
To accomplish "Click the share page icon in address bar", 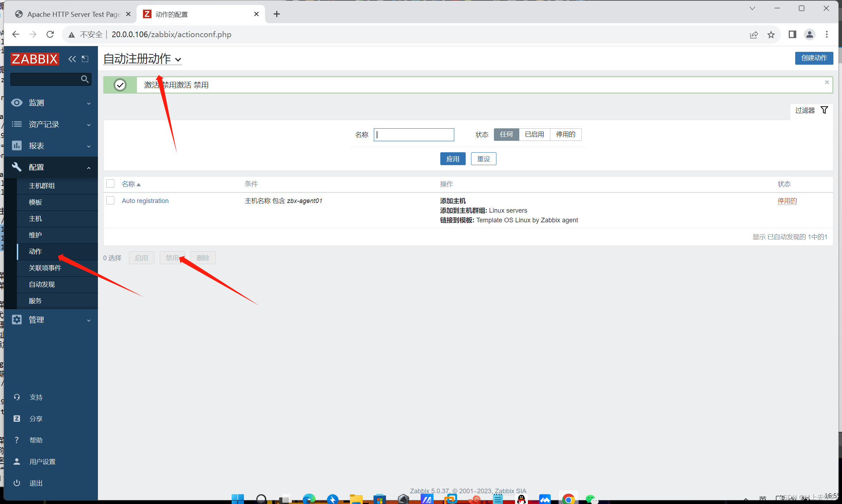I will click(x=754, y=35).
